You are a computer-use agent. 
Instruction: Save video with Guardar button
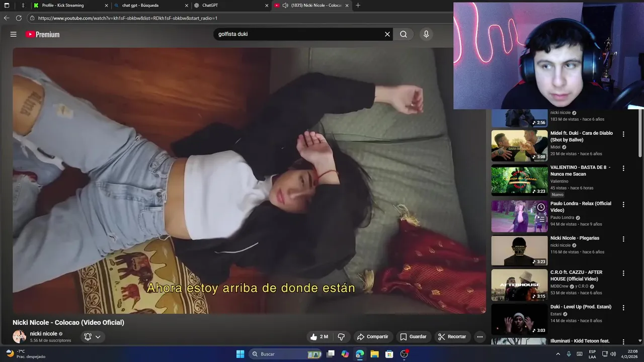coord(413,337)
